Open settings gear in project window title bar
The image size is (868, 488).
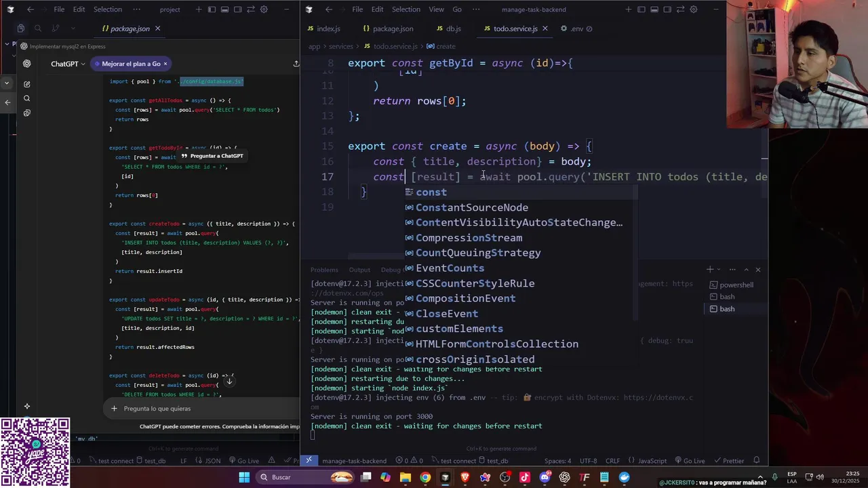point(264,9)
